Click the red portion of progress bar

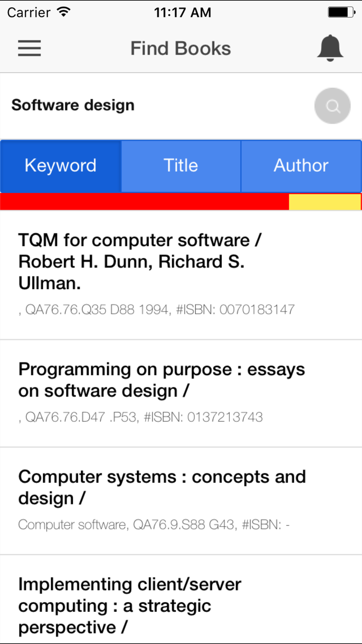144,202
